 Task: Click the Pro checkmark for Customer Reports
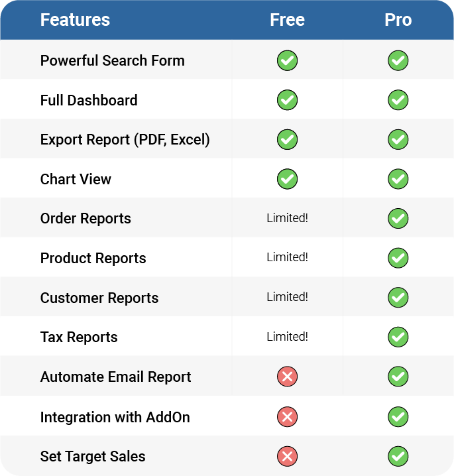[398, 297]
